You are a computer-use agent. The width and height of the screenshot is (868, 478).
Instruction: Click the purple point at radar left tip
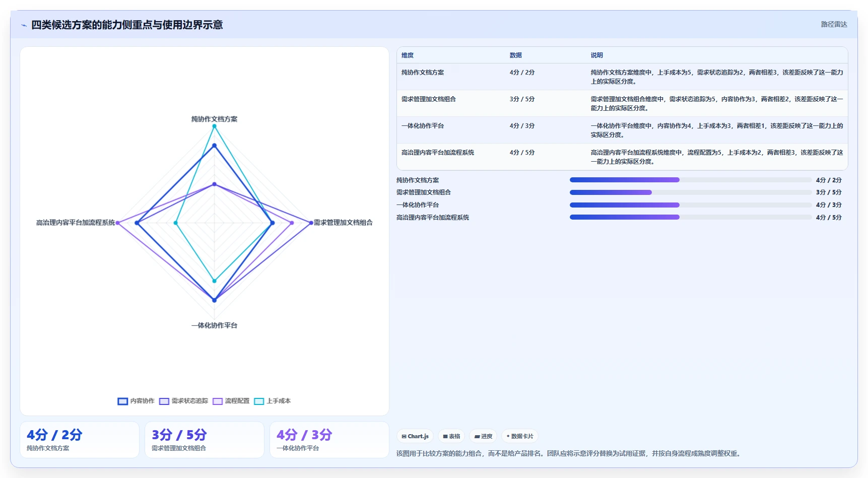coord(118,223)
